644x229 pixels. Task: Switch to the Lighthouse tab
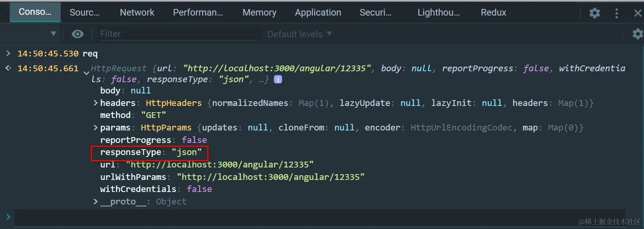[x=439, y=12]
